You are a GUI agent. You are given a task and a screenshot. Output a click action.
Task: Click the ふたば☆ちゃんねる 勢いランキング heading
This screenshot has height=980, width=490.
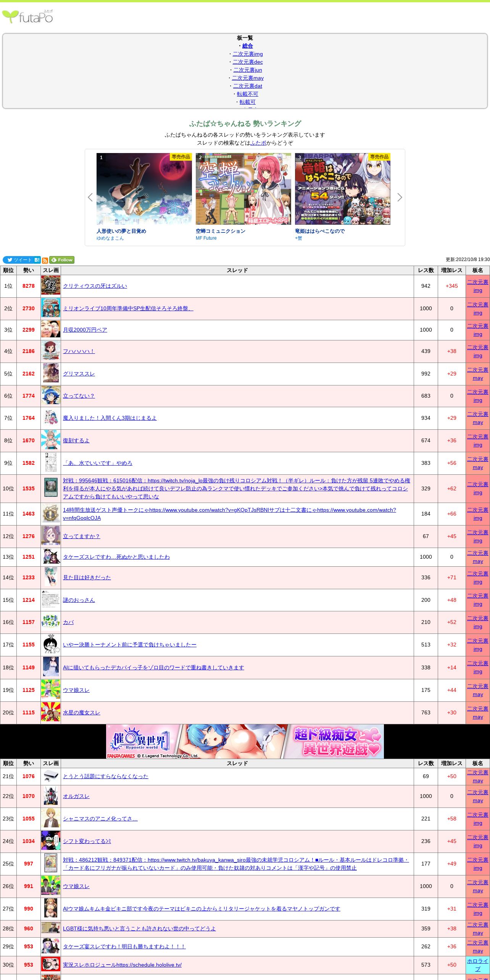point(245,124)
